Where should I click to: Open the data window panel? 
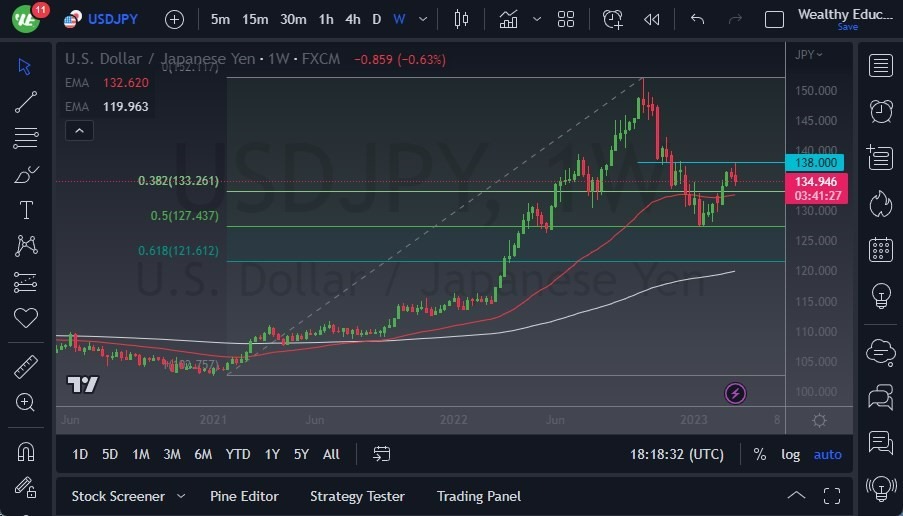pyautogui.click(x=881, y=157)
